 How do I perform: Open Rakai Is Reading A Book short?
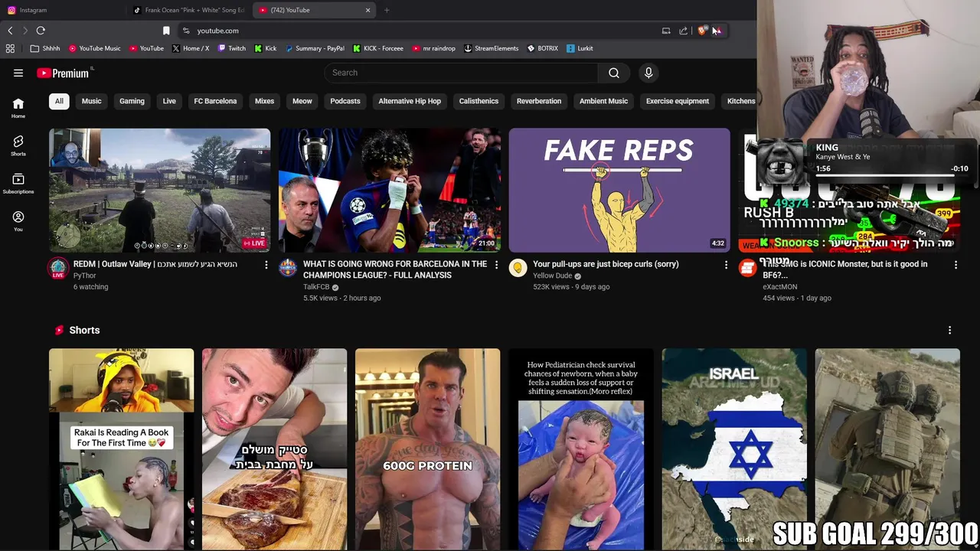click(121, 449)
